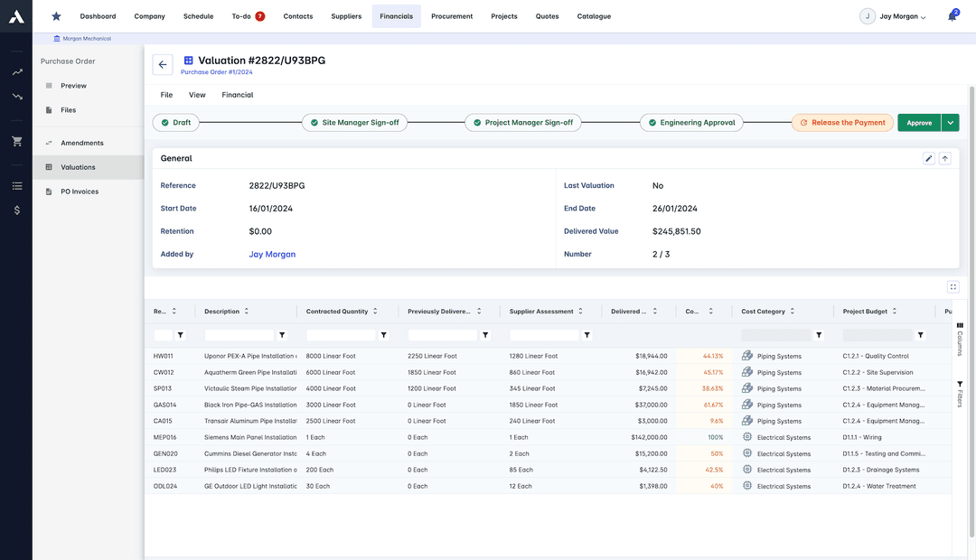Open the dollar/financials icon in the dark sidebar

(15, 209)
